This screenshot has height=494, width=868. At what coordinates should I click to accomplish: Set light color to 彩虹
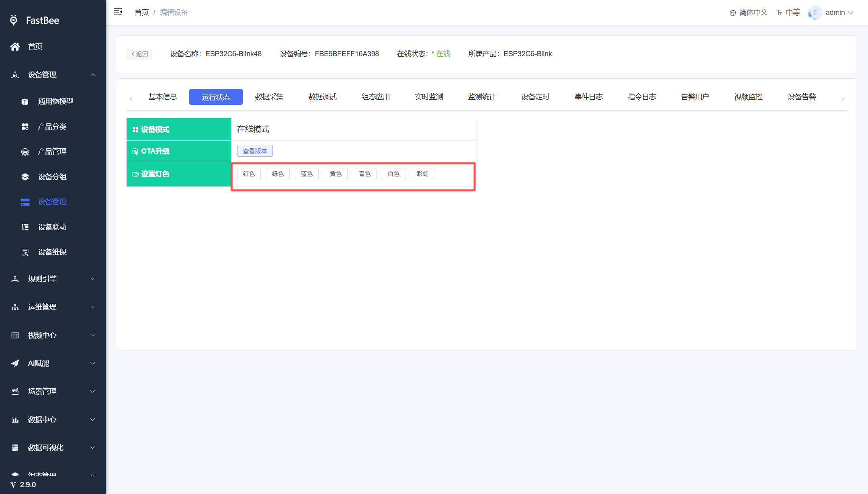pos(422,174)
